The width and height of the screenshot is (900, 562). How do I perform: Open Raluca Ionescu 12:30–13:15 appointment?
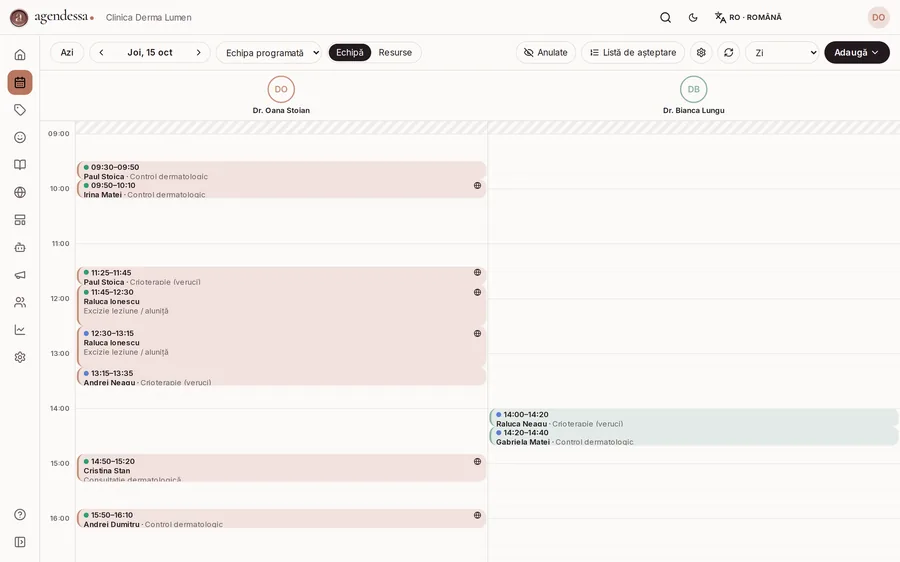[x=281, y=347]
